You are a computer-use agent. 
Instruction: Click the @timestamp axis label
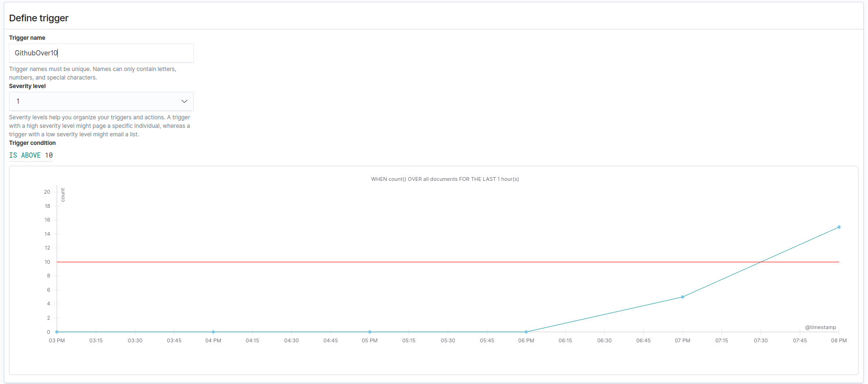coord(820,327)
